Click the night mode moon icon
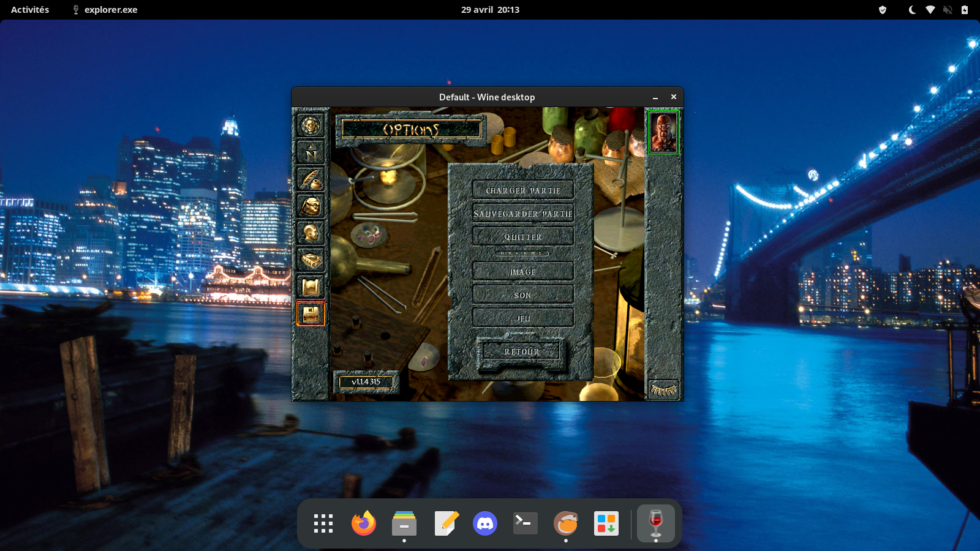The height and width of the screenshot is (551, 980). pos(912,10)
